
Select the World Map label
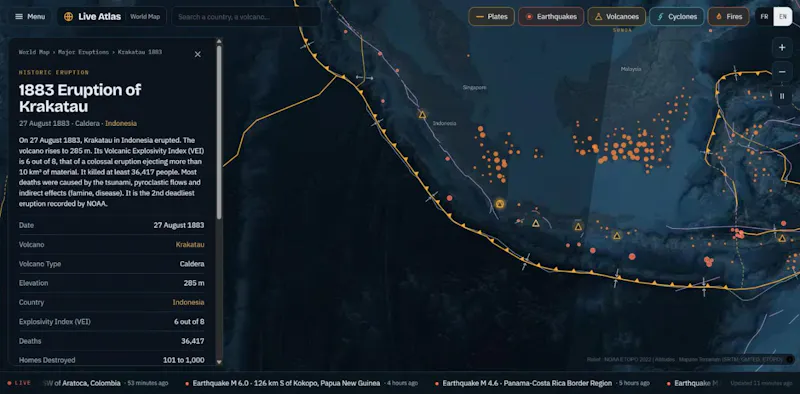coord(145,16)
